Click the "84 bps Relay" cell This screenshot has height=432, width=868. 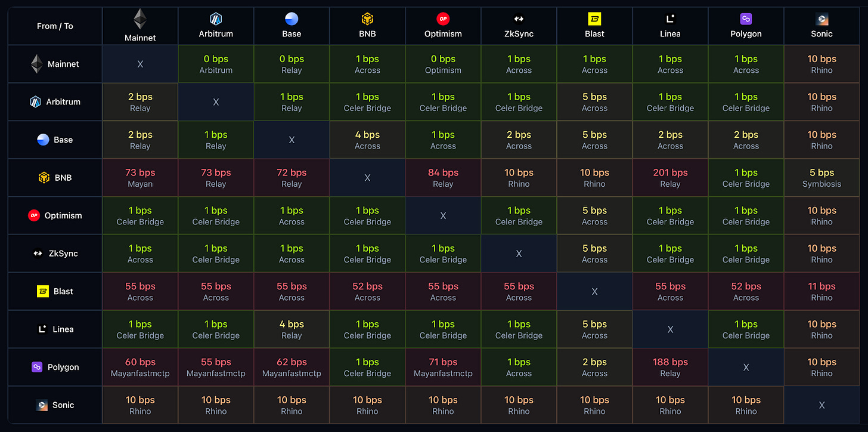[443, 178]
